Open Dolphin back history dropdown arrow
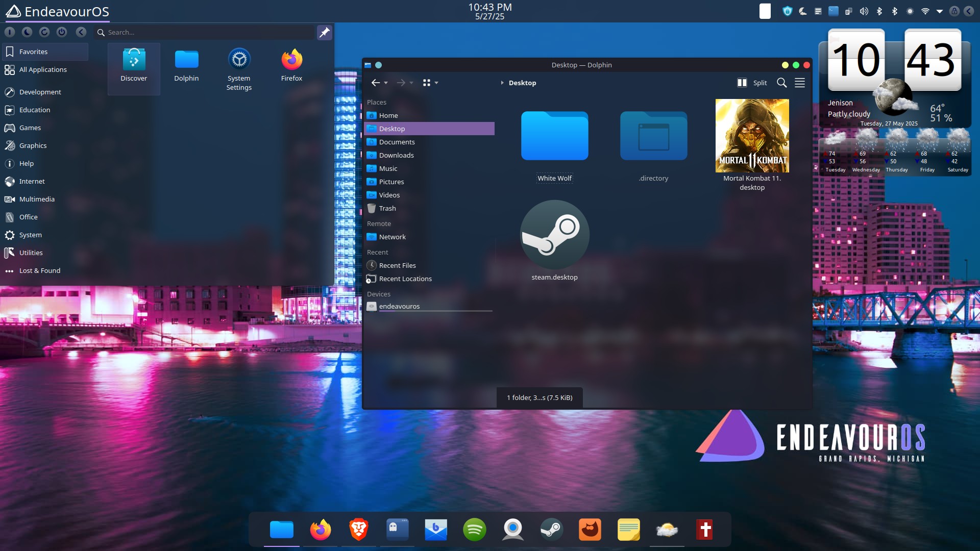This screenshot has height=551, width=980. 386,83
